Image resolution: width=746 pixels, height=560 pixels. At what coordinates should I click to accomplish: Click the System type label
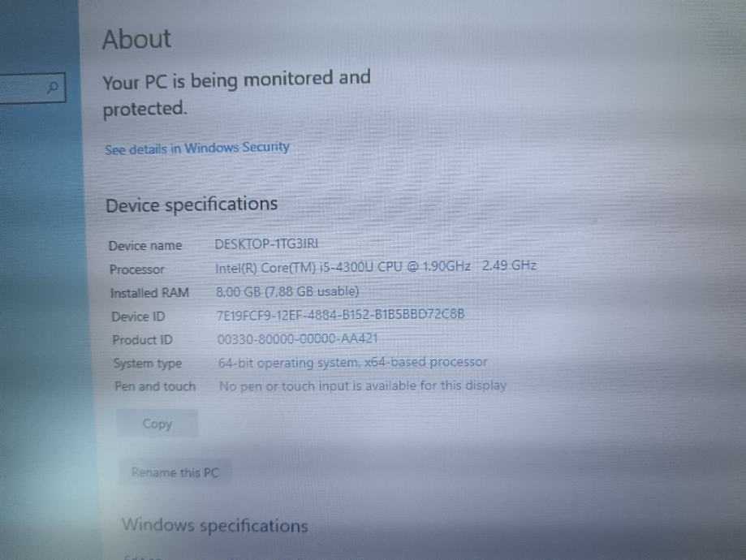click(148, 364)
